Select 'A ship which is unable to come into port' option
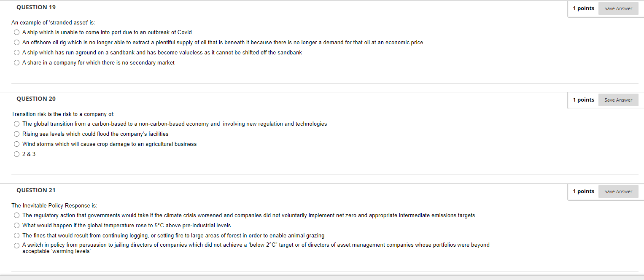Screen dimensions: 644x280 [16, 32]
